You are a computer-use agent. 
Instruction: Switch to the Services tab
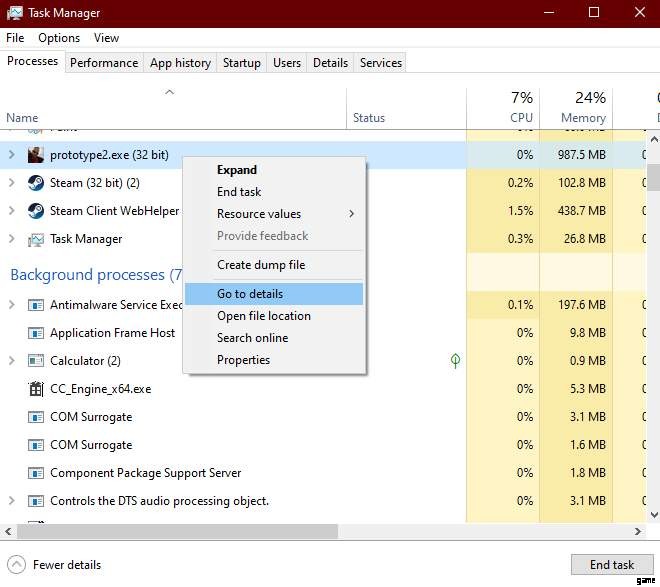pyautogui.click(x=381, y=63)
